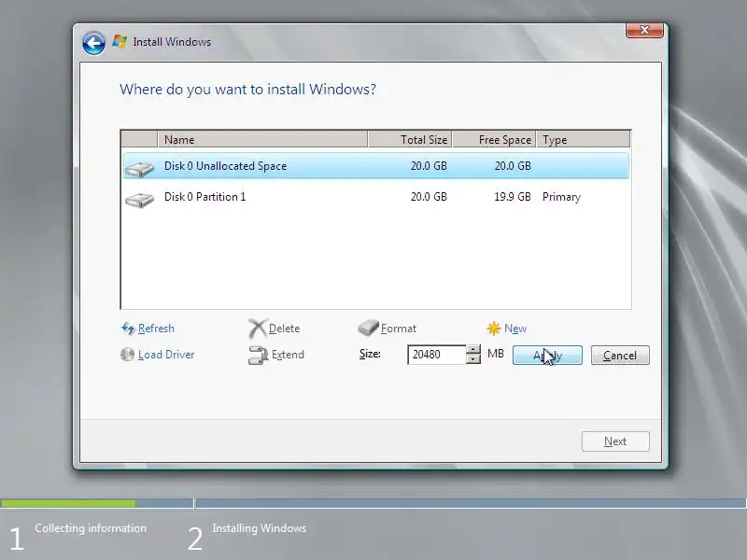Select the Disk 0 Unallocated Space row
Image resolution: width=747 pixels, height=560 pixels.
coord(376,166)
